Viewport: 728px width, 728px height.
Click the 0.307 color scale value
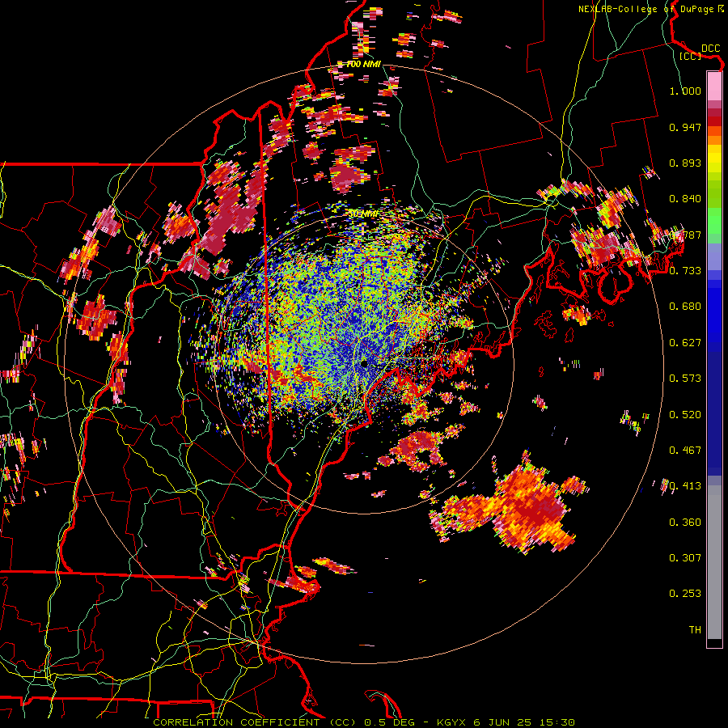point(685,558)
